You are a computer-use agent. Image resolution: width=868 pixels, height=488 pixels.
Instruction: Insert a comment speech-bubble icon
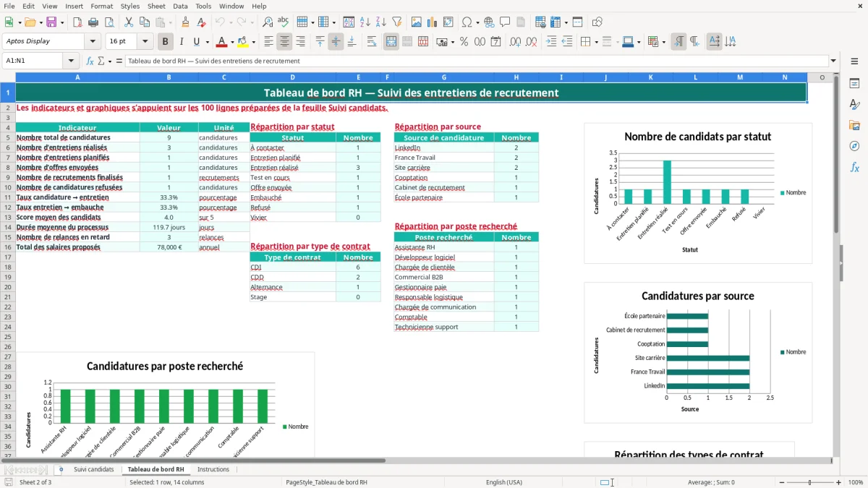(x=504, y=22)
